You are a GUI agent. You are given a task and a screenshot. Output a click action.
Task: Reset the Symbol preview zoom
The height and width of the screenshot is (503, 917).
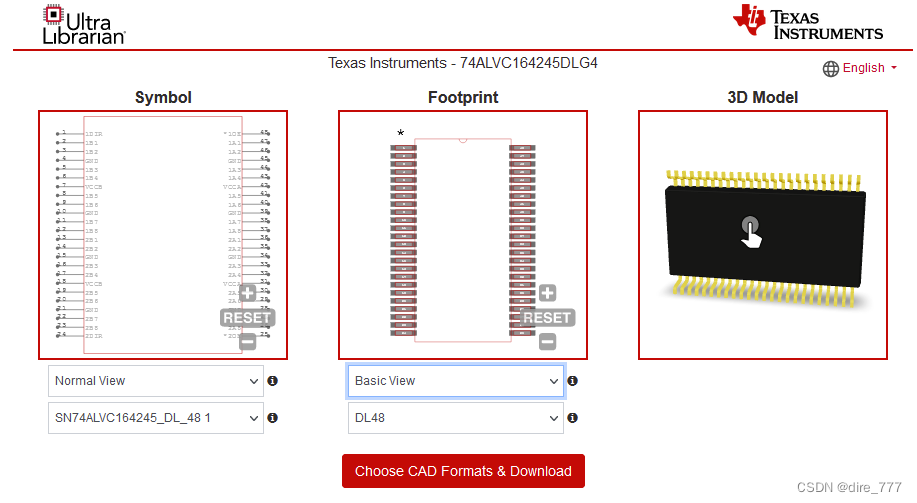tap(247, 318)
